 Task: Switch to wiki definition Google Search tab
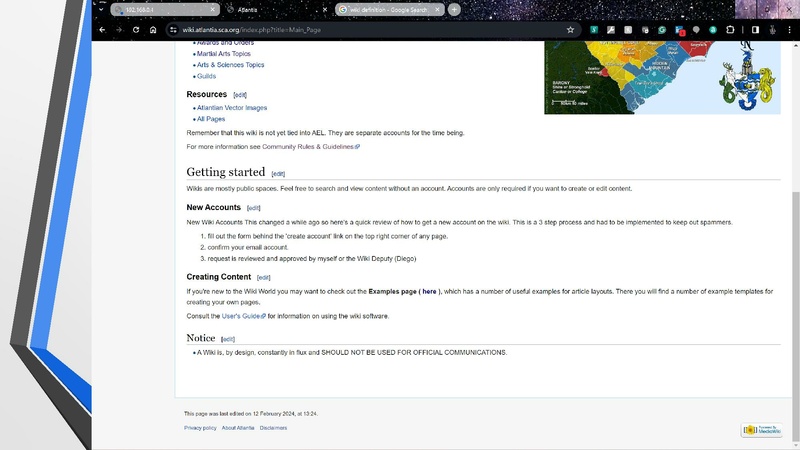390,10
